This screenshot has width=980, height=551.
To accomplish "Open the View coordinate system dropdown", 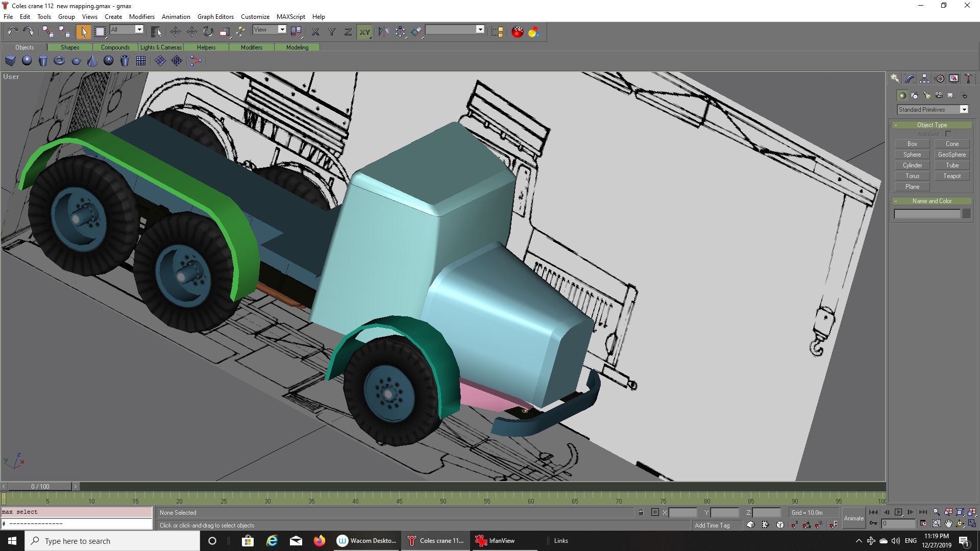I will coord(282,30).
